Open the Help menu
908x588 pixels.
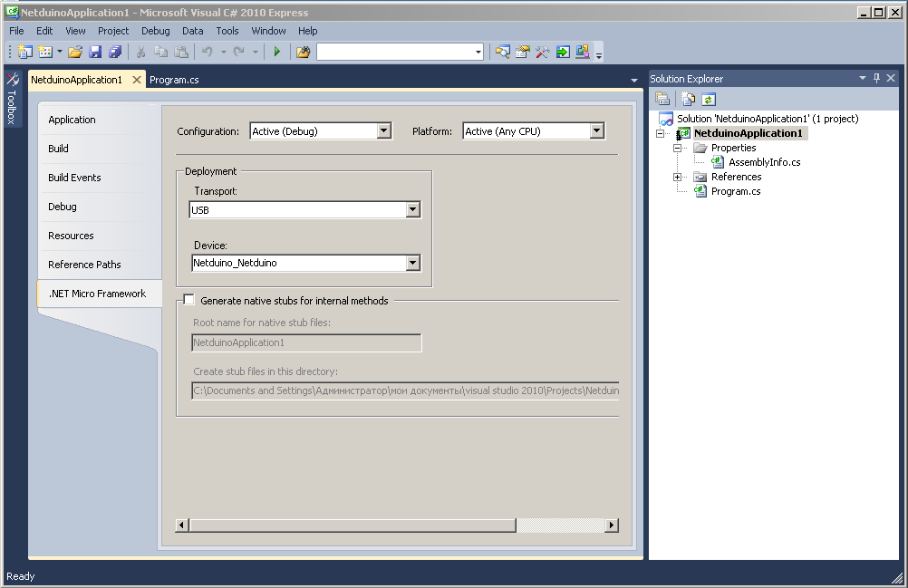(x=308, y=31)
